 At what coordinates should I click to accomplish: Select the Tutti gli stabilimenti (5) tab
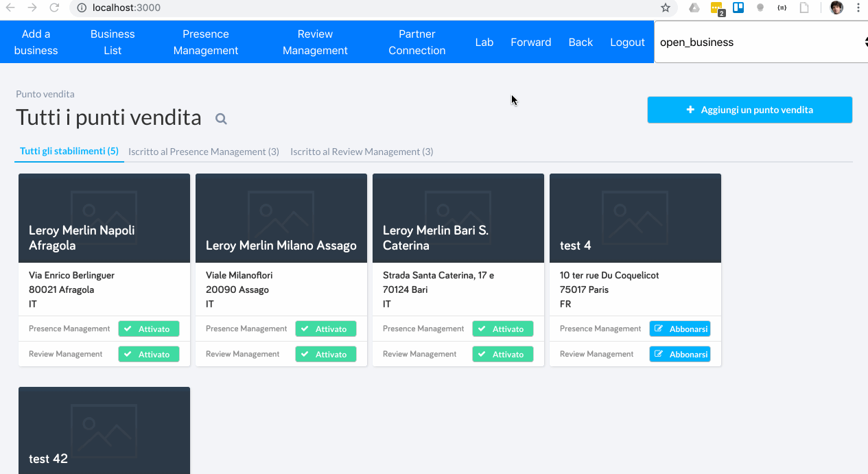(x=69, y=151)
